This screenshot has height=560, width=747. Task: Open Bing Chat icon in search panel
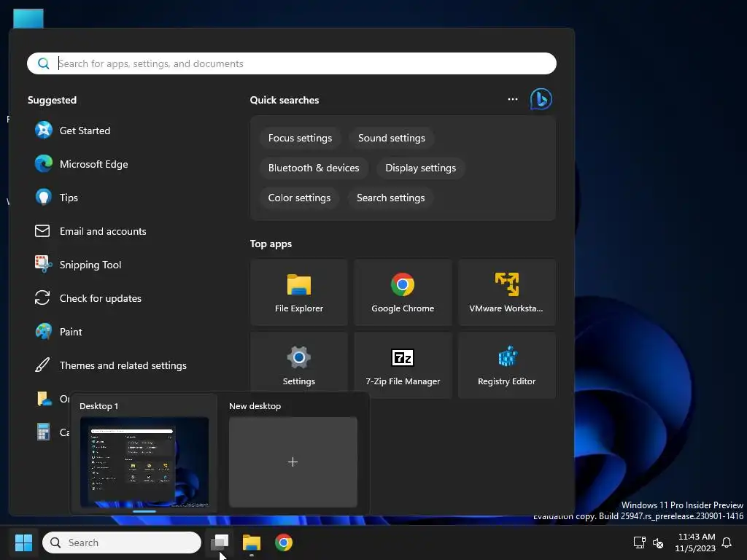point(541,99)
